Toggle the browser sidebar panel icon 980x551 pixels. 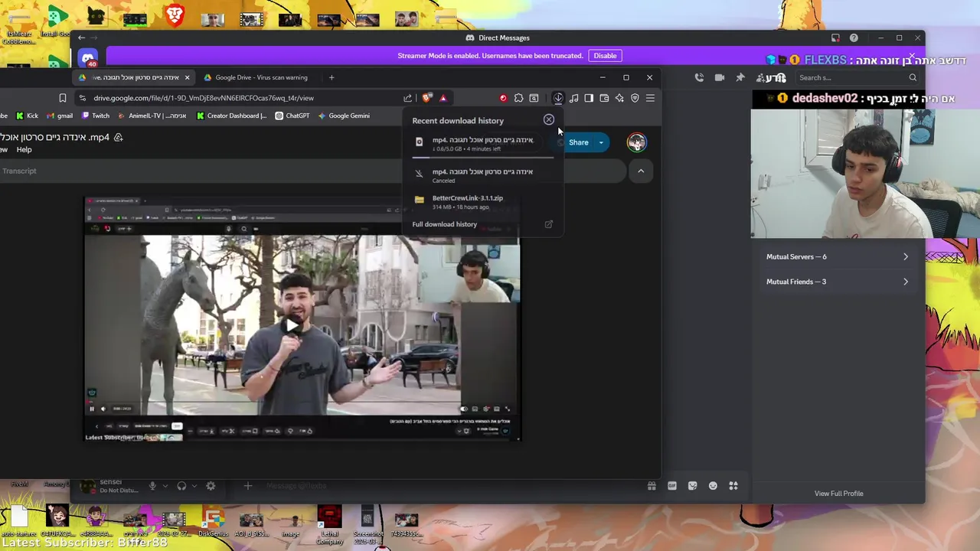pos(589,98)
